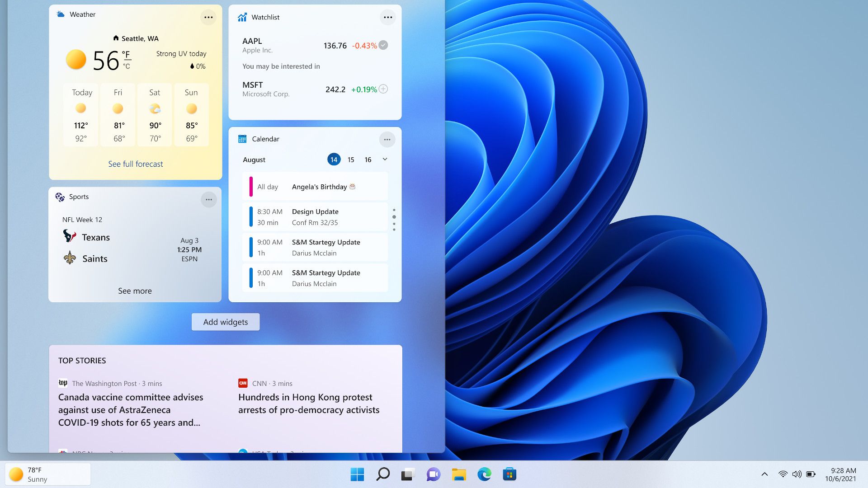Click the Watchlist stock chart icon
Image resolution: width=868 pixels, height=488 pixels.
[242, 17]
